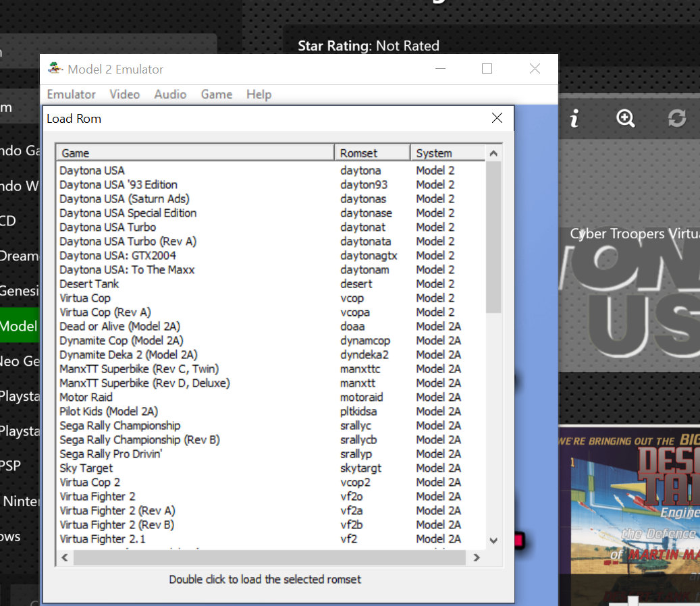Select the 'Desert Tank' row
Viewport: 700px width, 606px height.
[x=271, y=284]
